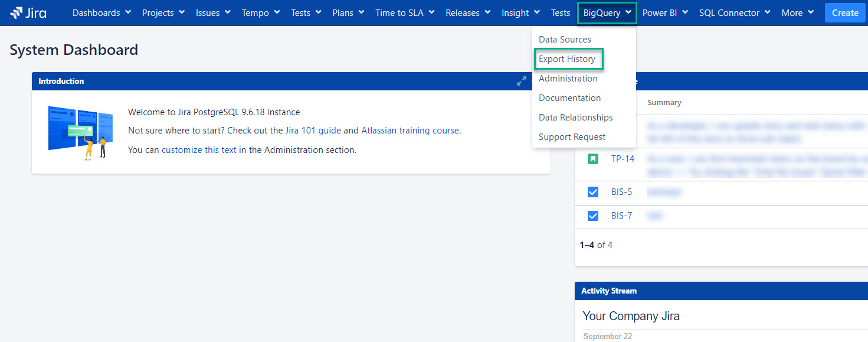This screenshot has height=342, width=868.
Task: Open the Power BI menu
Action: coord(665,13)
